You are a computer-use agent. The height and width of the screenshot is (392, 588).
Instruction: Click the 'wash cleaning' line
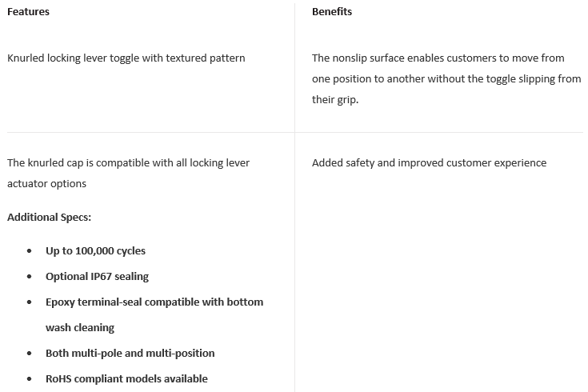tap(80, 327)
